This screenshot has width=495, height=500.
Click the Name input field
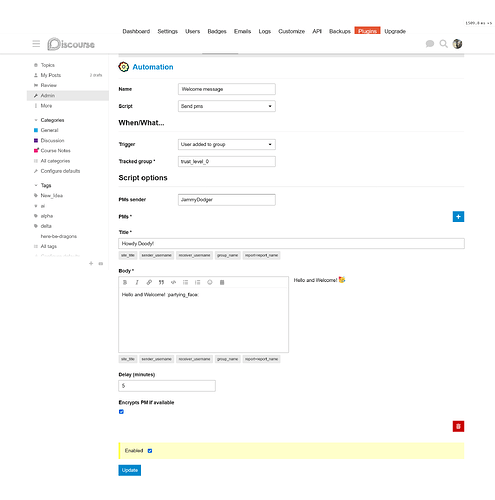(227, 89)
